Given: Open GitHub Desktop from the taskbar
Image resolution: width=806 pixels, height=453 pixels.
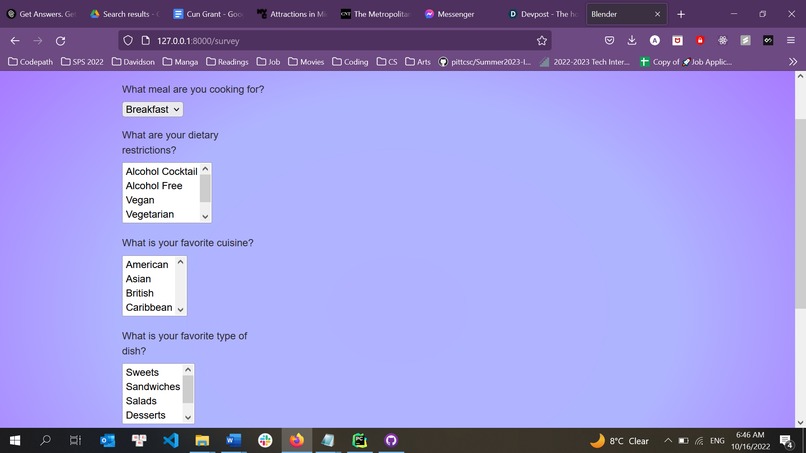Looking at the screenshot, I should click(x=391, y=440).
